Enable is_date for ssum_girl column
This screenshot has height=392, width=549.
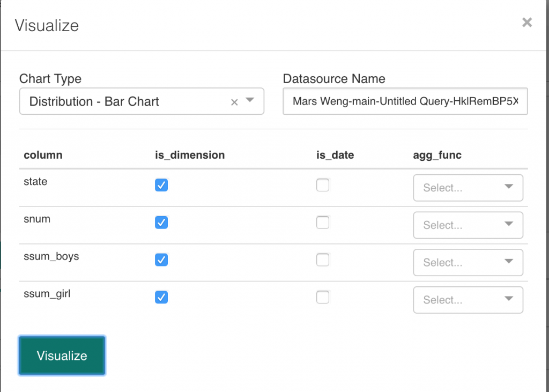click(323, 297)
